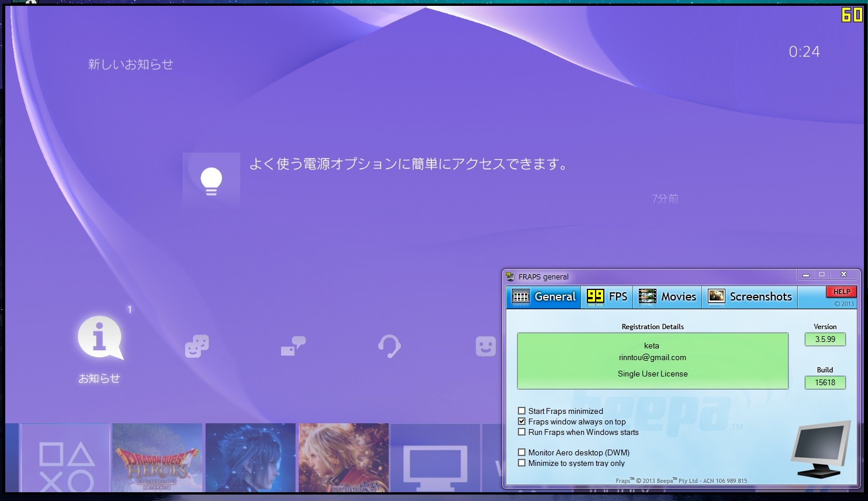This screenshot has width=868, height=501.
Task: Click the Build 15618 field
Action: tap(825, 382)
